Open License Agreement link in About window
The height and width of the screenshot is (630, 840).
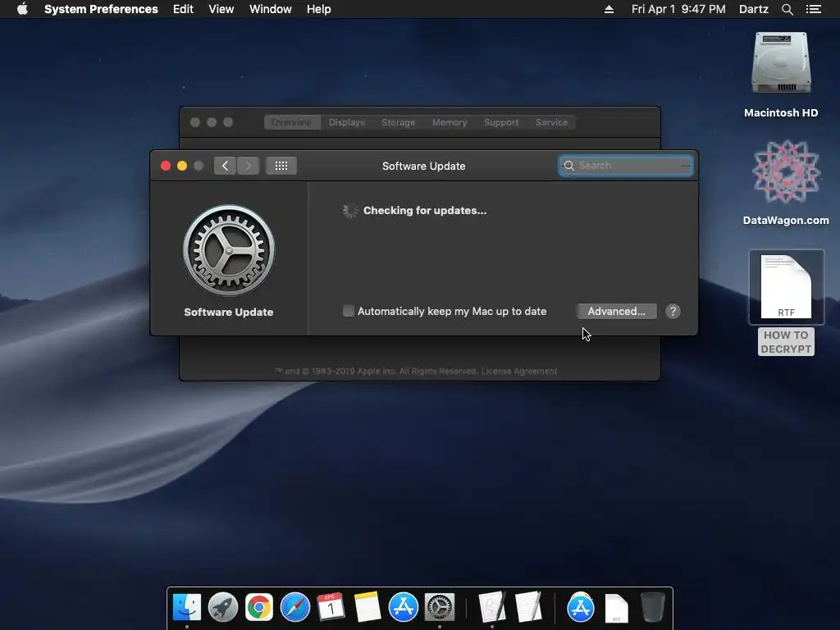(x=519, y=372)
